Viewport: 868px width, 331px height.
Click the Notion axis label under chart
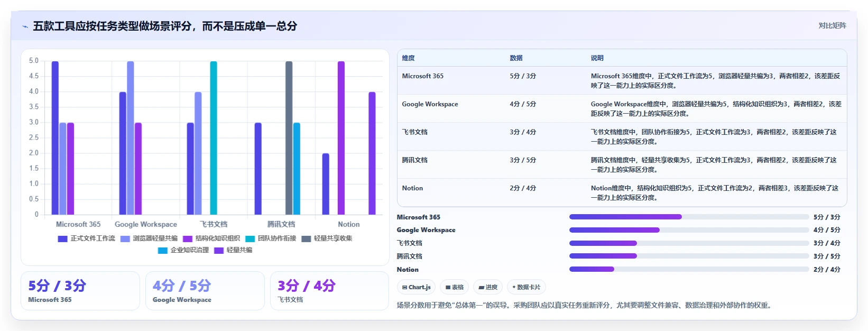coord(349,224)
